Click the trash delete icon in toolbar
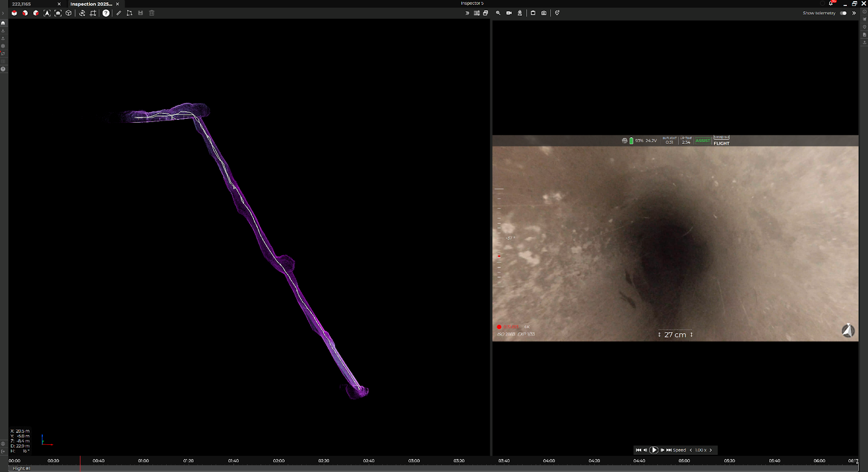Screen dimensions: 868x472 152,13
